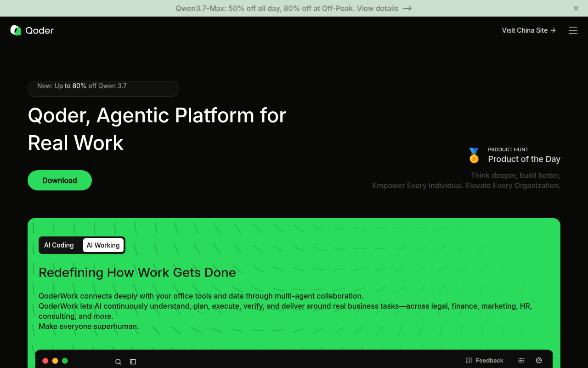Click the arrow beside View details
This screenshot has width=588, height=368.
(407, 8)
